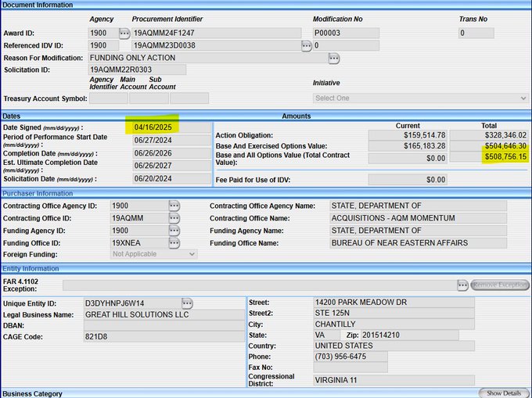Open the Foreign Funding dropdown
The image size is (532, 398).
click(153, 254)
